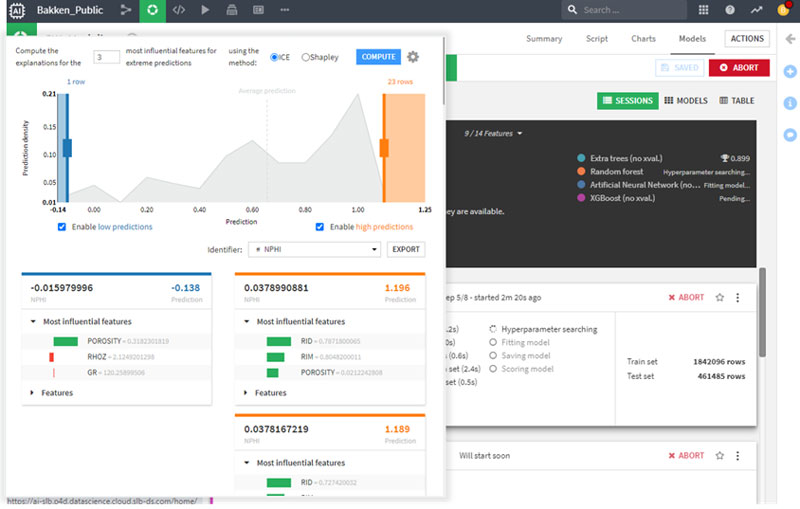800x509 pixels.
Task: Star the session started 2m 20s ago
Action: coord(719,297)
